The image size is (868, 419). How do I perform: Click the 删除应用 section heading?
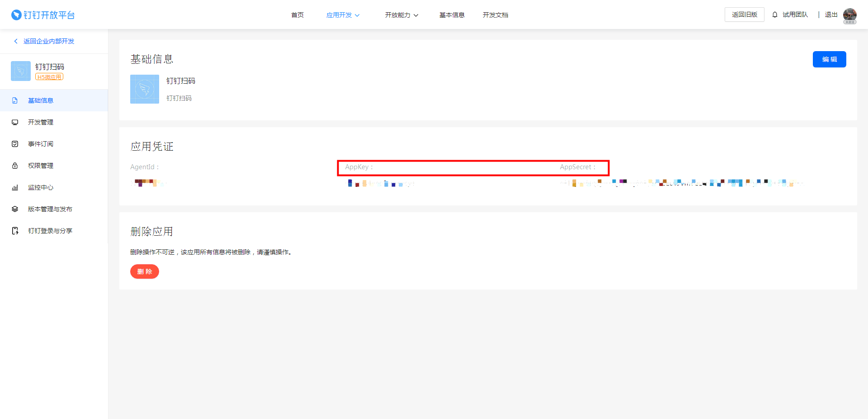(152, 232)
